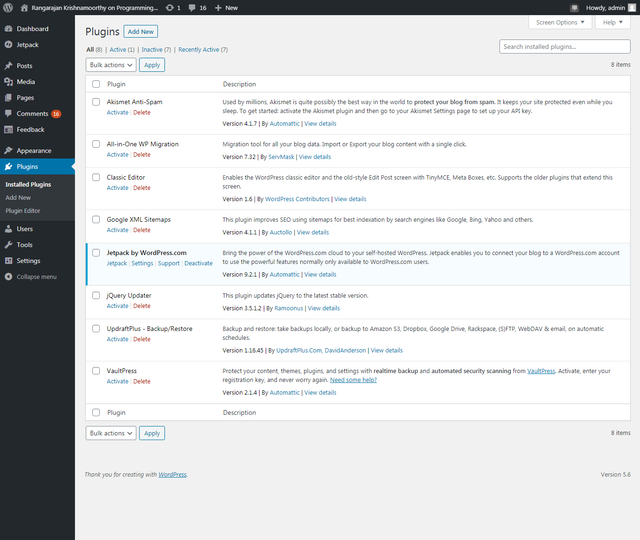Screen dimensions: 640x540
Task: Tick the All-in-One WP Migration checkbox
Action: tap(96, 144)
